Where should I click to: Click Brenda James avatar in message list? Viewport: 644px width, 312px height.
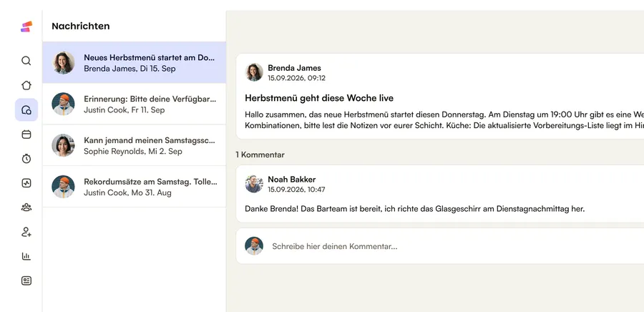(63, 63)
